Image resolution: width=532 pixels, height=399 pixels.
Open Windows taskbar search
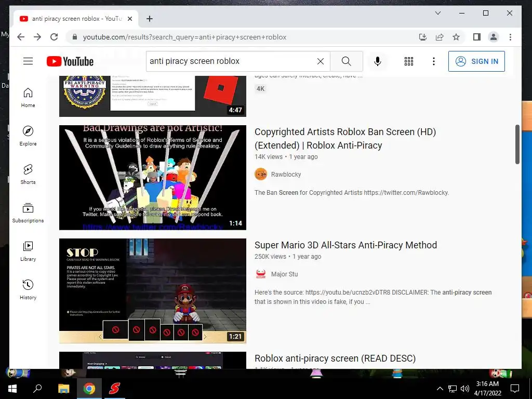[37, 389]
